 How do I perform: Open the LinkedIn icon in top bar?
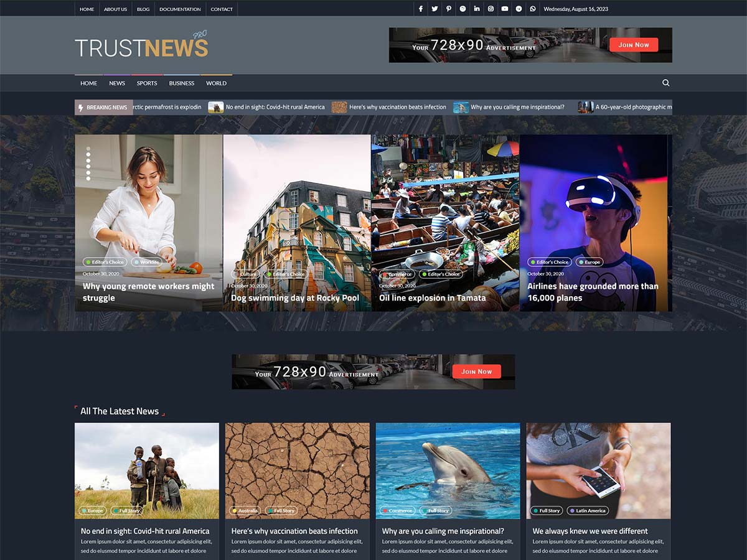point(477,9)
